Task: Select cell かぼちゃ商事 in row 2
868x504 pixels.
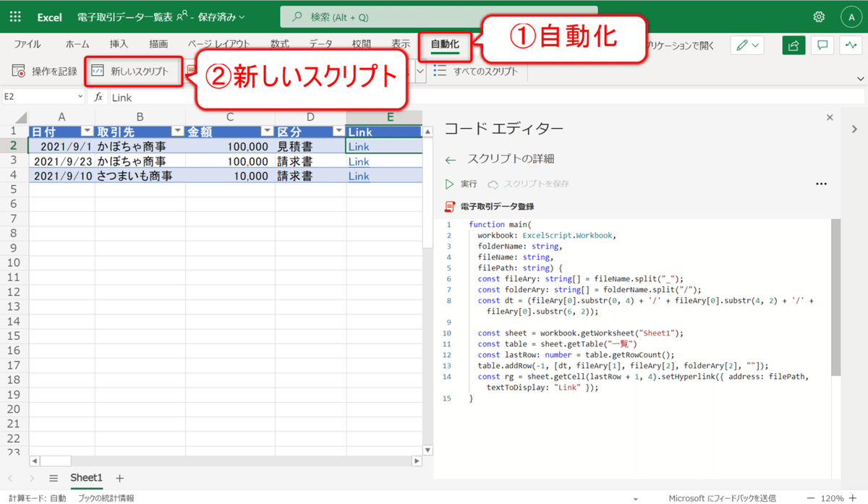Action: point(140,147)
